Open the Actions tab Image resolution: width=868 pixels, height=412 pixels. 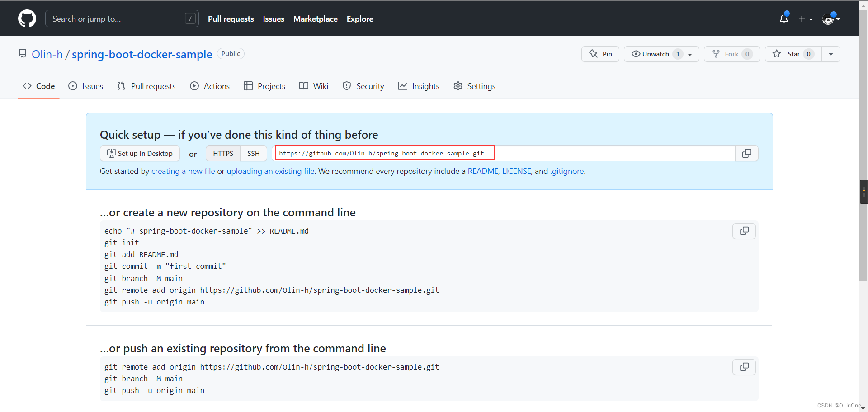[x=210, y=86]
